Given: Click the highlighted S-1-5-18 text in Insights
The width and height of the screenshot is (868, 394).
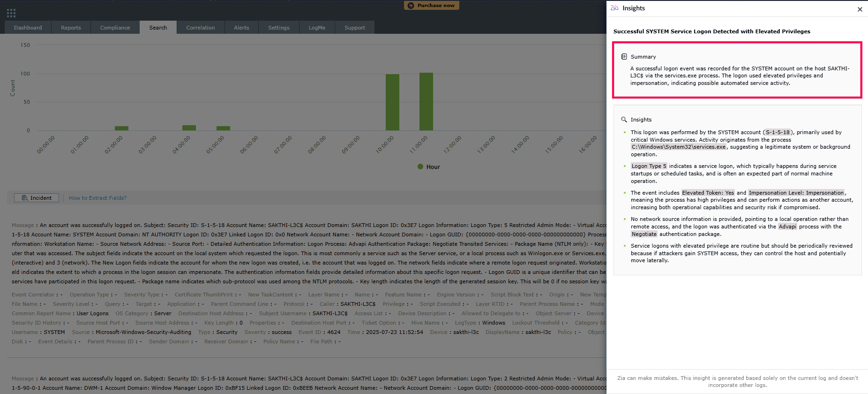Looking at the screenshot, I should (778, 132).
